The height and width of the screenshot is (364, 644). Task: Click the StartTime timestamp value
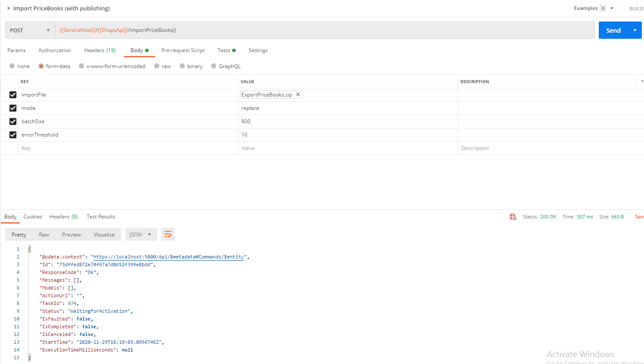coord(119,342)
